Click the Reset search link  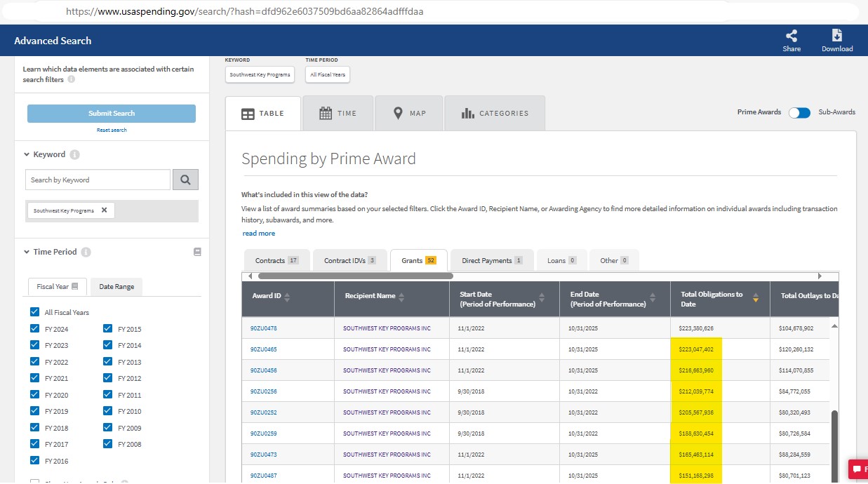click(x=112, y=130)
